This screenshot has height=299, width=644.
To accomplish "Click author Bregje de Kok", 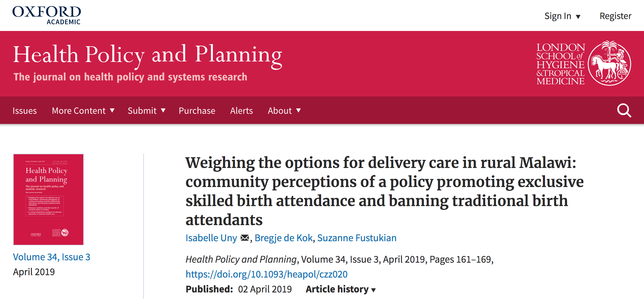I will tap(284, 238).
